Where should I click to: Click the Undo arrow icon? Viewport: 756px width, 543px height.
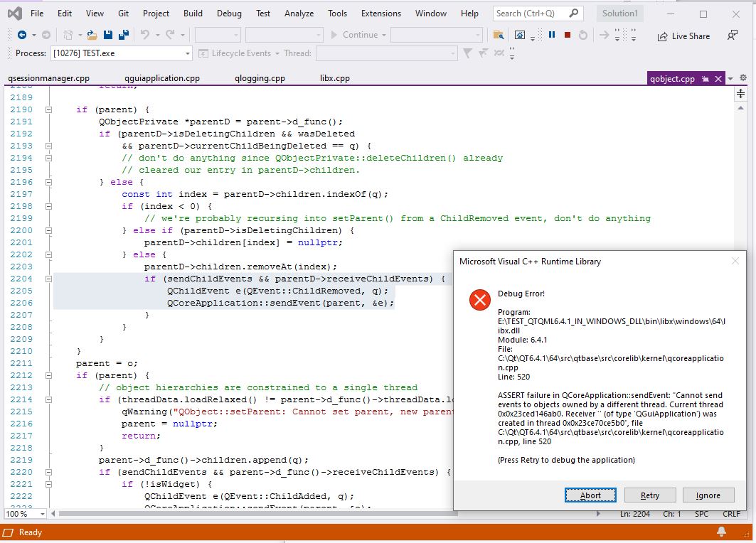[145, 34]
